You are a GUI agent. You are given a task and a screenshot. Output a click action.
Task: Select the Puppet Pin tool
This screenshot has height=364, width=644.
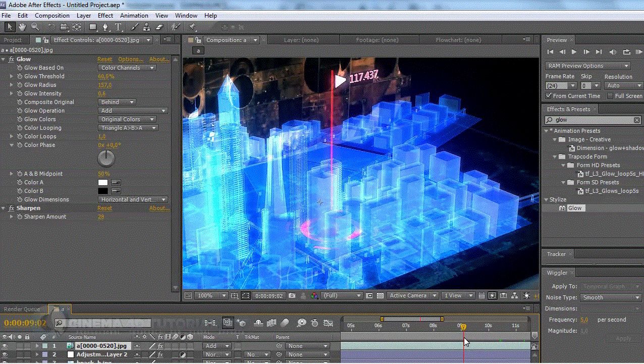pyautogui.click(x=192, y=27)
